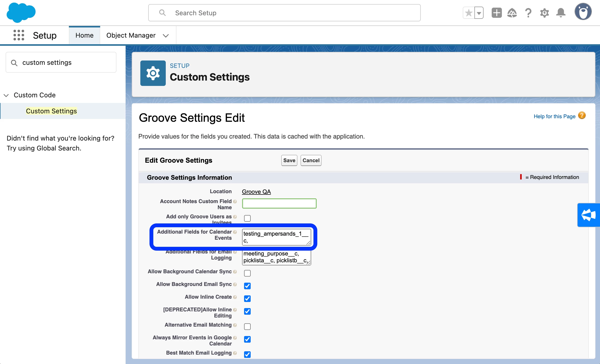The width and height of the screenshot is (600, 364).
Task: Open the help question mark icon
Action: (x=528, y=13)
